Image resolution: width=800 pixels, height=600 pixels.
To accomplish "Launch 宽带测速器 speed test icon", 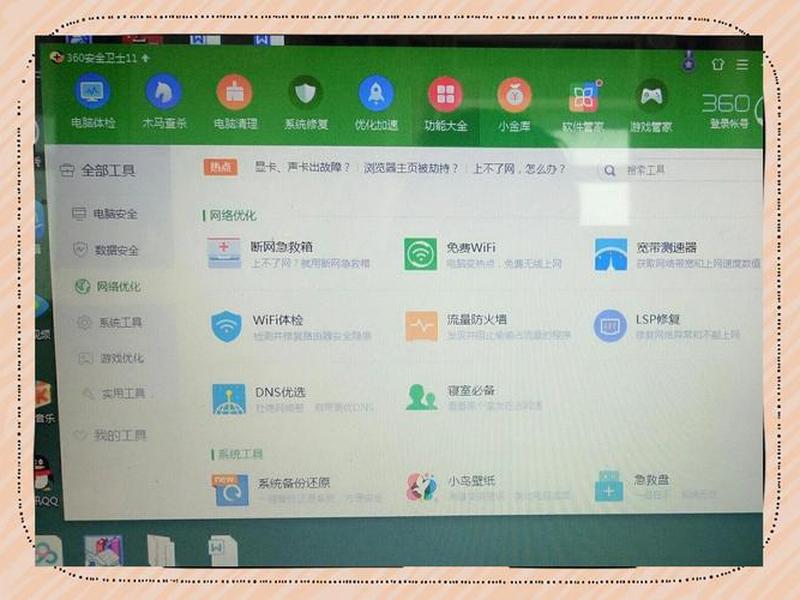I will (x=611, y=254).
